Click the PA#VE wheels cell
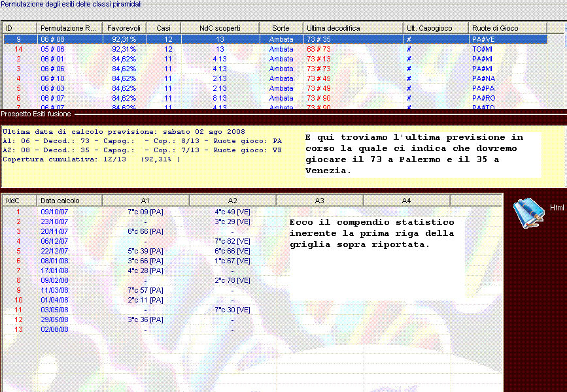This screenshot has width=567, height=392. 483,39
